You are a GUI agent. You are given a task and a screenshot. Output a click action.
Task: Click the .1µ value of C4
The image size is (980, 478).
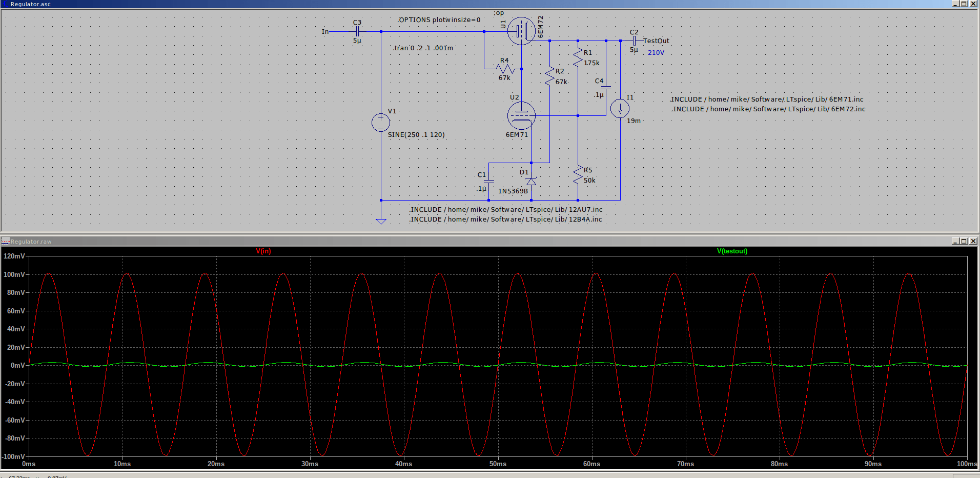(599, 95)
